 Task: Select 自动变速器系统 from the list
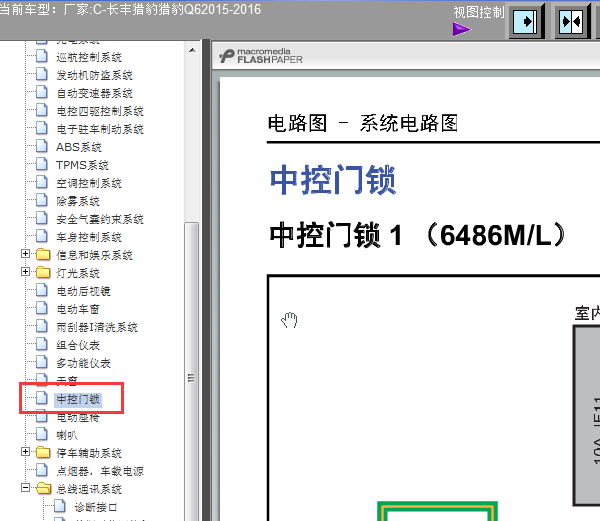(94, 93)
